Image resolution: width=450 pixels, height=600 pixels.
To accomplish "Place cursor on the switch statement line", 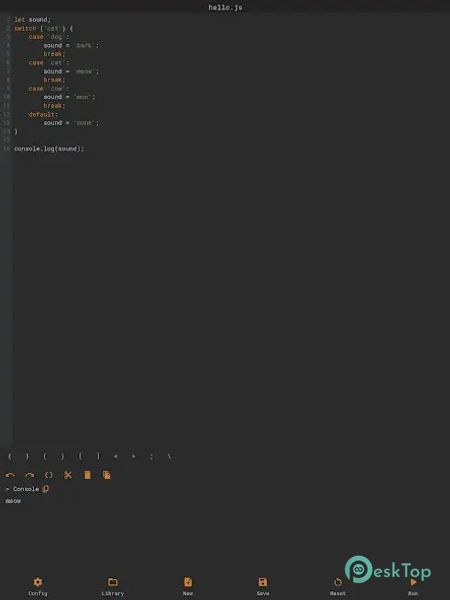I will point(43,28).
